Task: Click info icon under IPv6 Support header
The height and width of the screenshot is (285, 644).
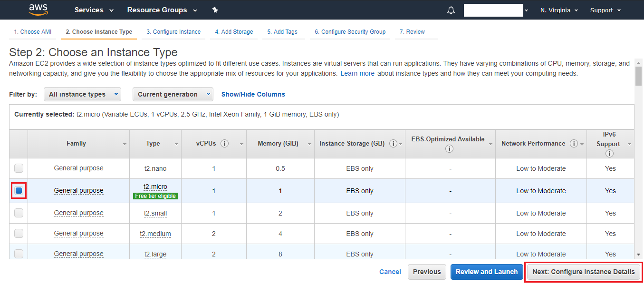Action: (x=610, y=153)
